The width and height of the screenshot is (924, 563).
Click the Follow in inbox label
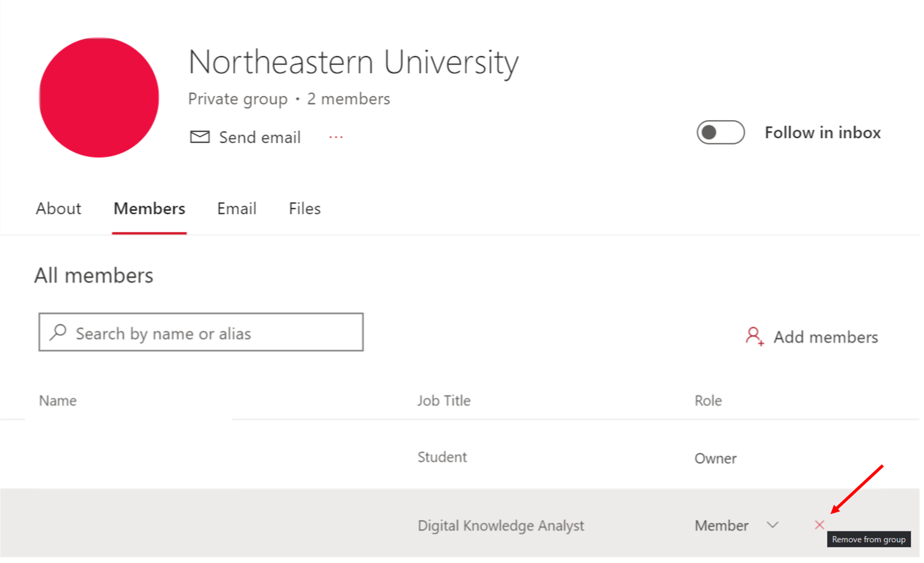[x=823, y=133]
